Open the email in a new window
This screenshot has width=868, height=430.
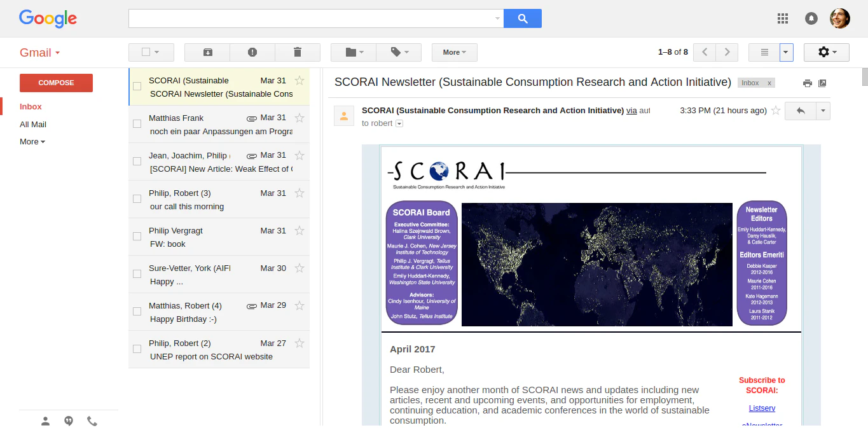point(823,83)
